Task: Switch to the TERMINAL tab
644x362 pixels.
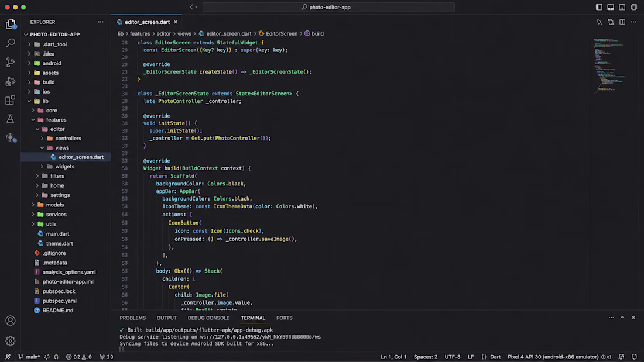Action: [x=253, y=318]
